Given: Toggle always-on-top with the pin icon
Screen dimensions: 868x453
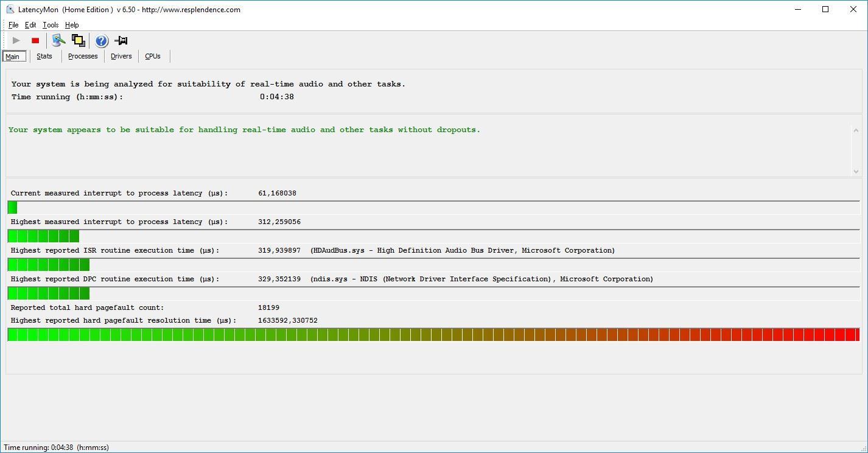Looking at the screenshot, I should 121,41.
